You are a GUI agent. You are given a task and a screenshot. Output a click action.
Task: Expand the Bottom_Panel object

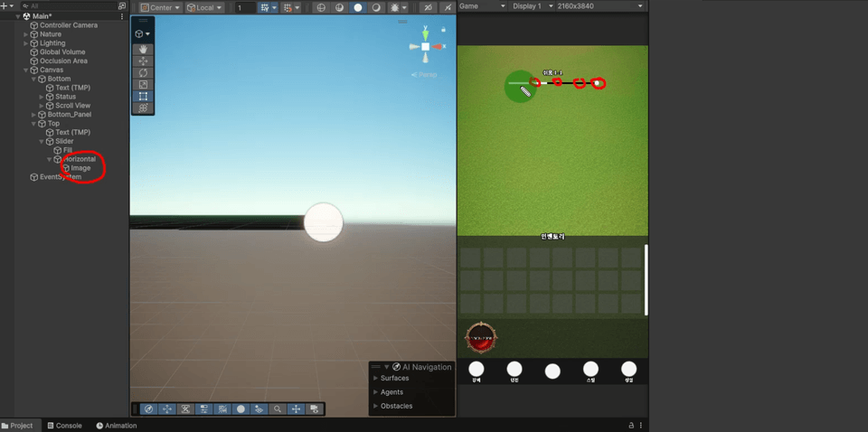33,115
